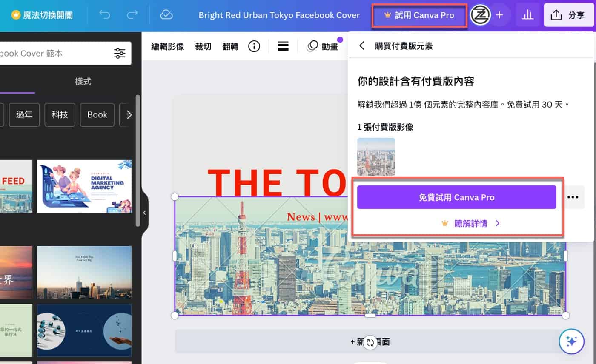The height and width of the screenshot is (364, 596).
Task: Click 裁切 crop in the toolbar
Action: [203, 46]
